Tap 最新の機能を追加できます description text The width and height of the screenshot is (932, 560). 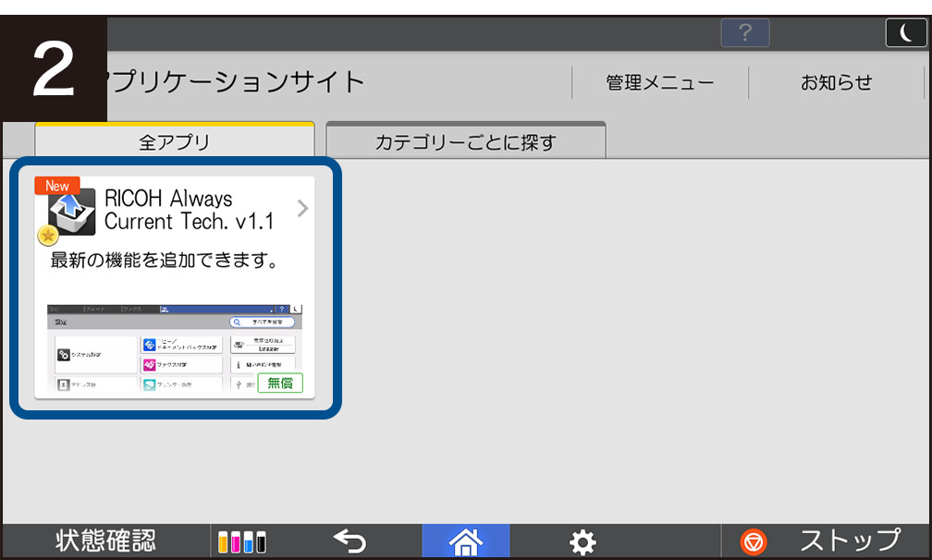165,260
